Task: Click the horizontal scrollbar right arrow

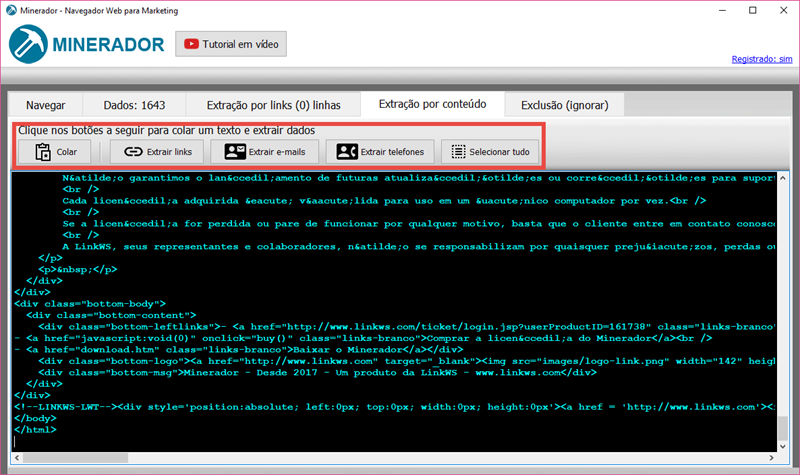Action: point(771,458)
